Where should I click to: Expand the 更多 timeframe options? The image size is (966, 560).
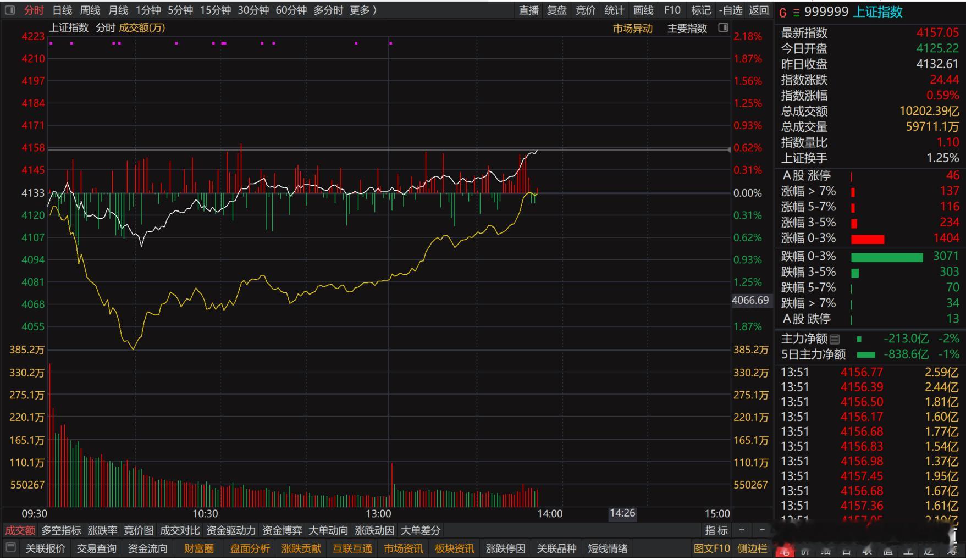(x=363, y=10)
